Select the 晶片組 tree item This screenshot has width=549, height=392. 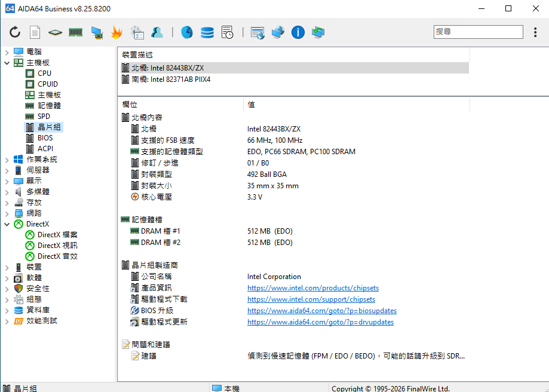44,127
